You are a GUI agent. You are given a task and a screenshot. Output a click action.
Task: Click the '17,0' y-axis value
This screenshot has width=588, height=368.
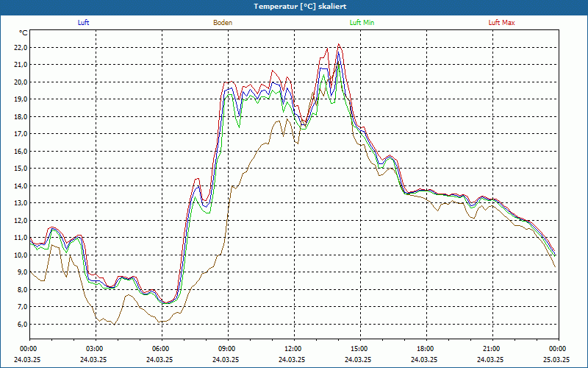[x=21, y=134]
